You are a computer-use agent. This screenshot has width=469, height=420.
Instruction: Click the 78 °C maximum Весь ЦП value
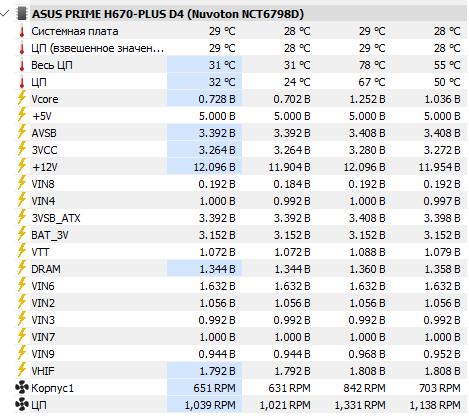(372, 65)
